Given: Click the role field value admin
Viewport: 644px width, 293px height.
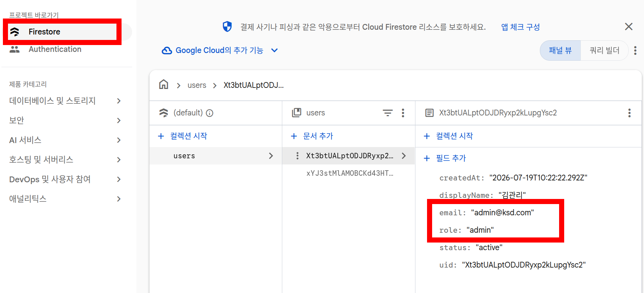Looking at the screenshot, I should (x=480, y=230).
